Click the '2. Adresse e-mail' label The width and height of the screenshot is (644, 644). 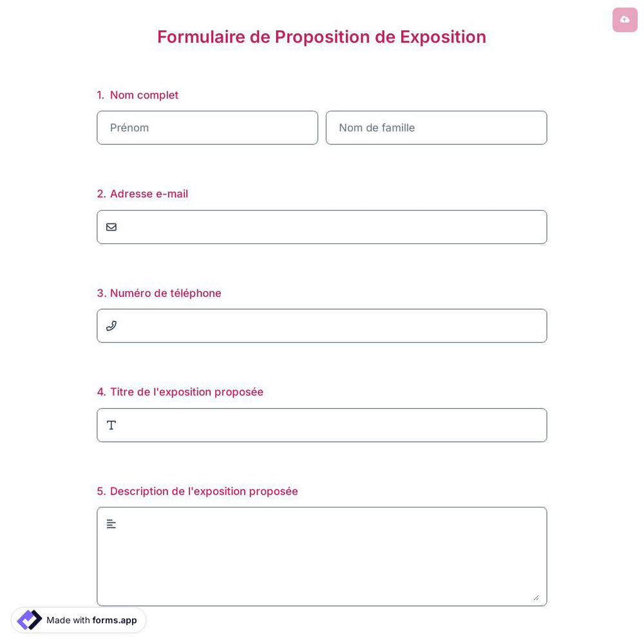(142, 193)
